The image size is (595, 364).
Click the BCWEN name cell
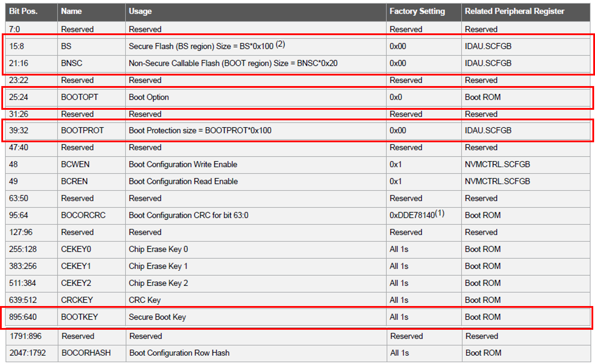[x=75, y=164]
